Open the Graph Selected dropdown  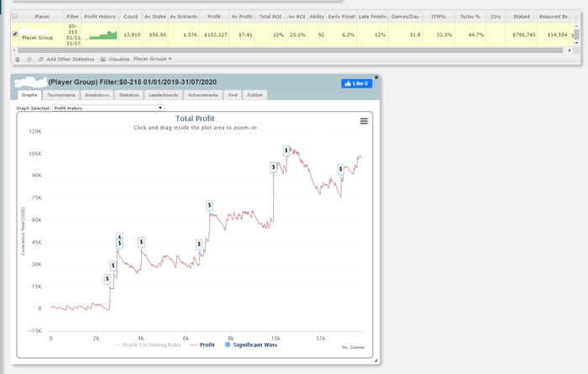(108, 108)
